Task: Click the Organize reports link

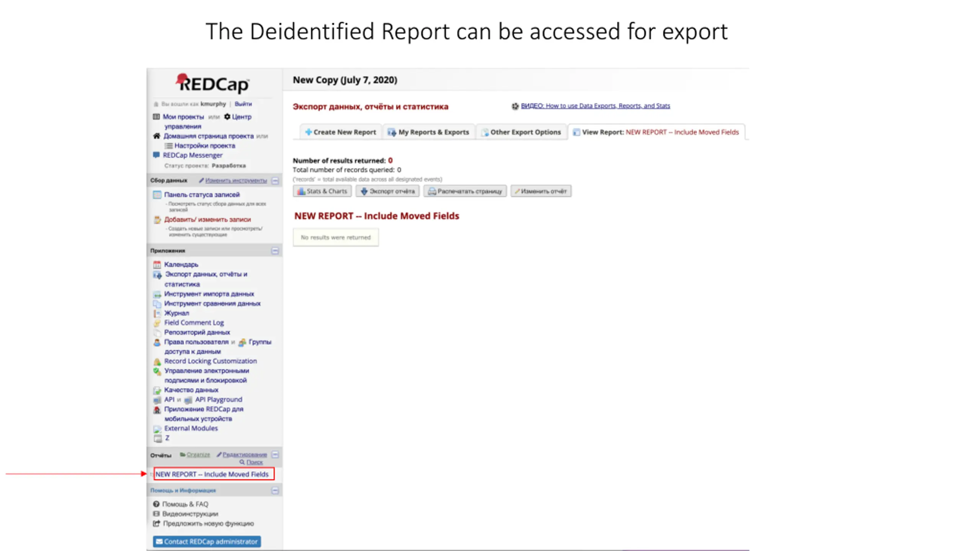Action: coord(198,455)
